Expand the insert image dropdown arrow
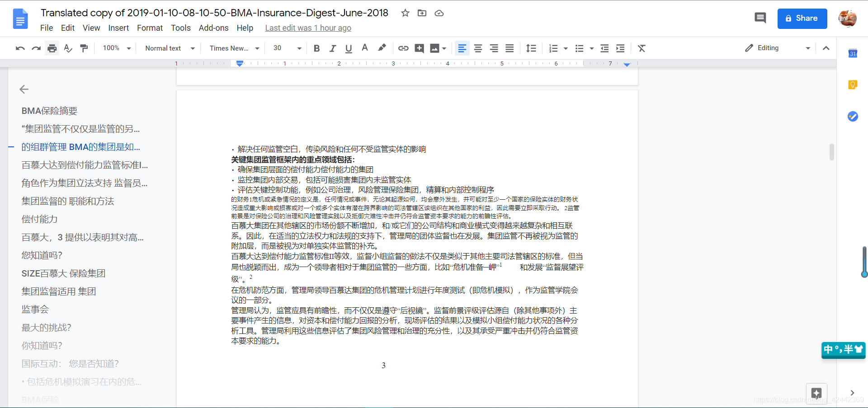This screenshot has width=868, height=408. coord(444,48)
